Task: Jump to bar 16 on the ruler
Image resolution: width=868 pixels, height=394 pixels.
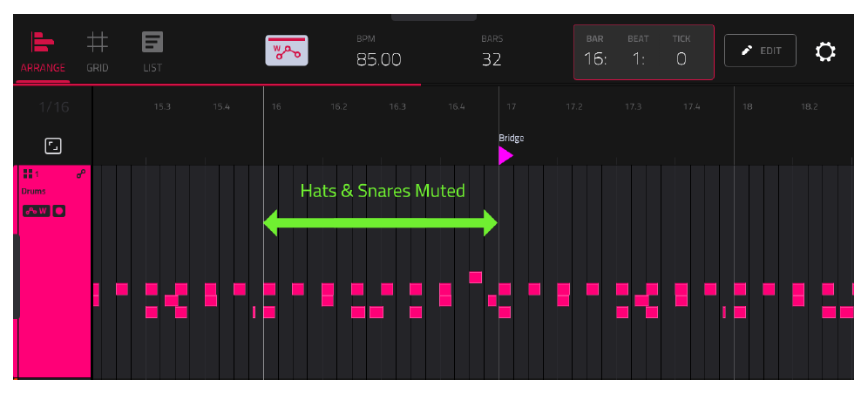Action: [276, 107]
